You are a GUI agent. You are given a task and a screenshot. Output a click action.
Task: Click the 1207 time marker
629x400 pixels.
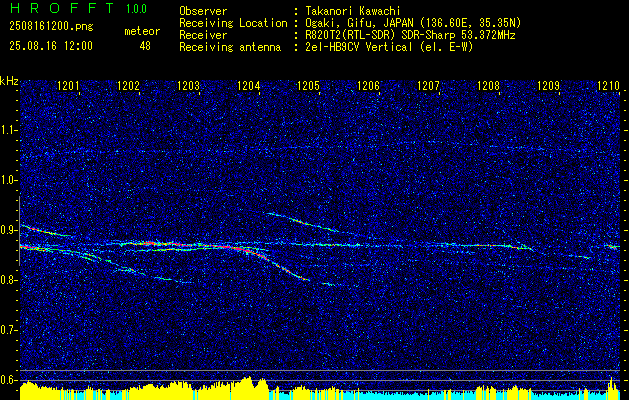428,85
